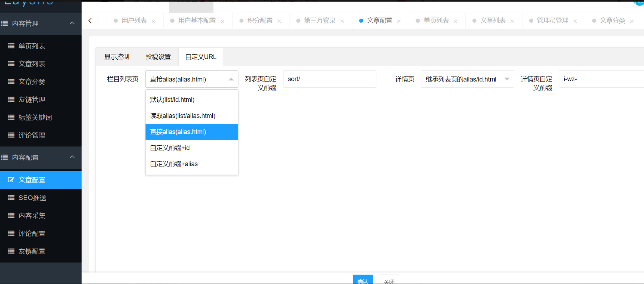Open the 显示控制 settings tab

pos(117,57)
